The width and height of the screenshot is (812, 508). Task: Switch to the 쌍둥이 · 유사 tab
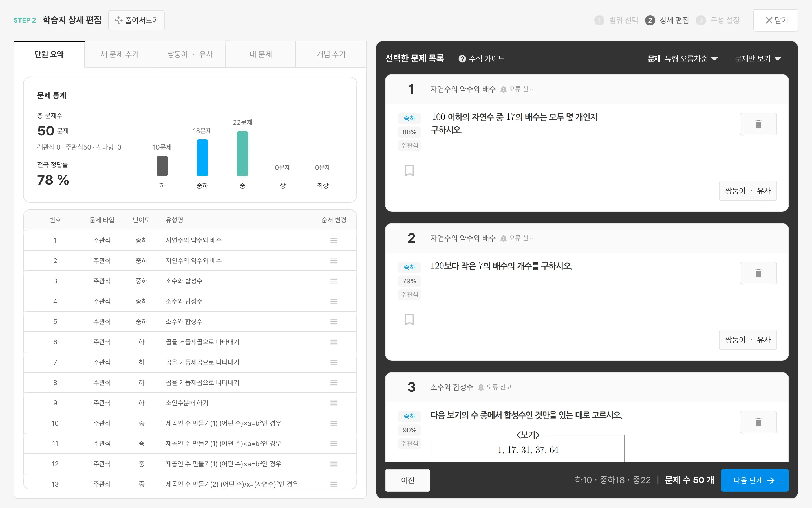point(190,54)
